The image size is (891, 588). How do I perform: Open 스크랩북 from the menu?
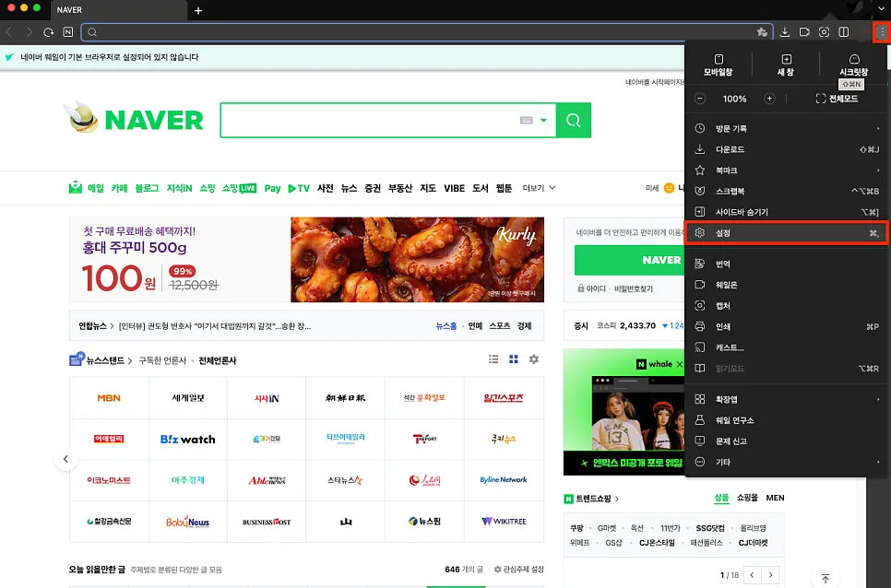(787, 192)
